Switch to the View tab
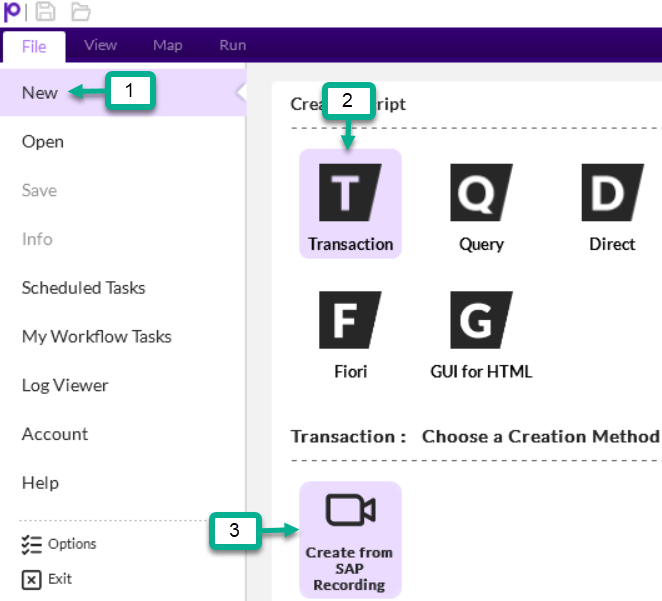 click(x=100, y=45)
